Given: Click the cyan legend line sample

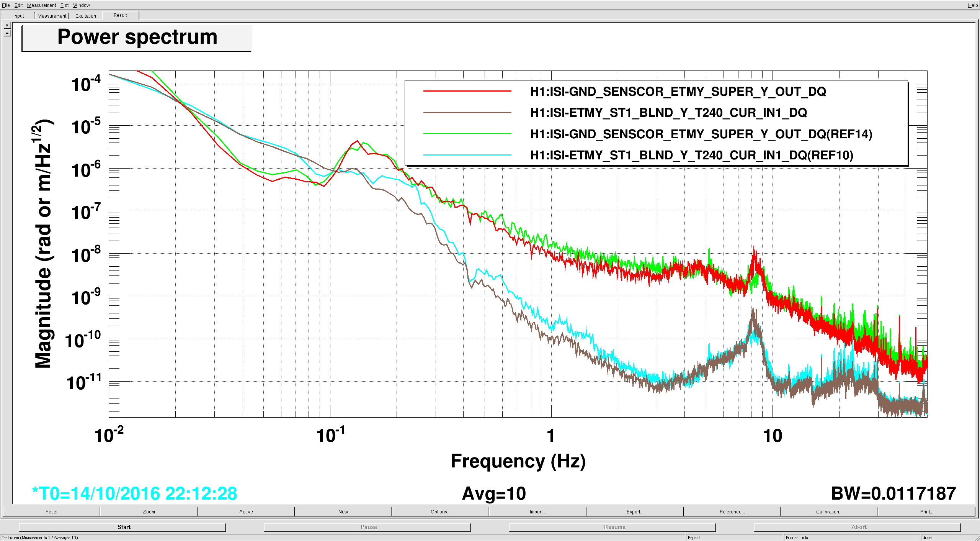Looking at the screenshot, I should tap(467, 155).
